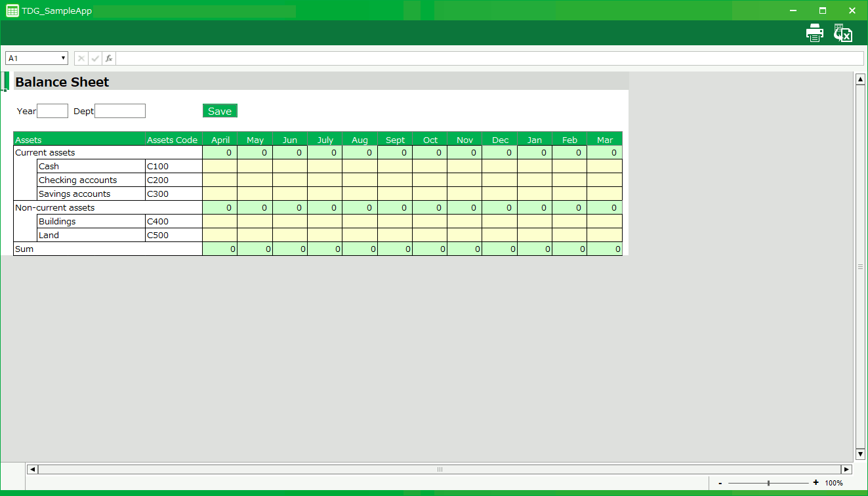Image resolution: width=868 pixels, height=496 pixels.
Task: Click the formula cancel X icon
Action: coord(81,58)
